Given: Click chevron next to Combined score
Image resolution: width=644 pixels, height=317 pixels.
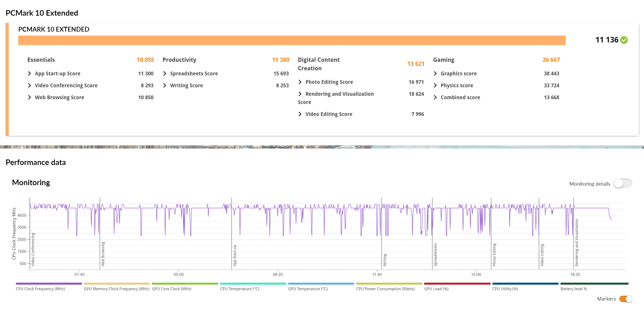Looking at the screenshot, I should (435, 97).
